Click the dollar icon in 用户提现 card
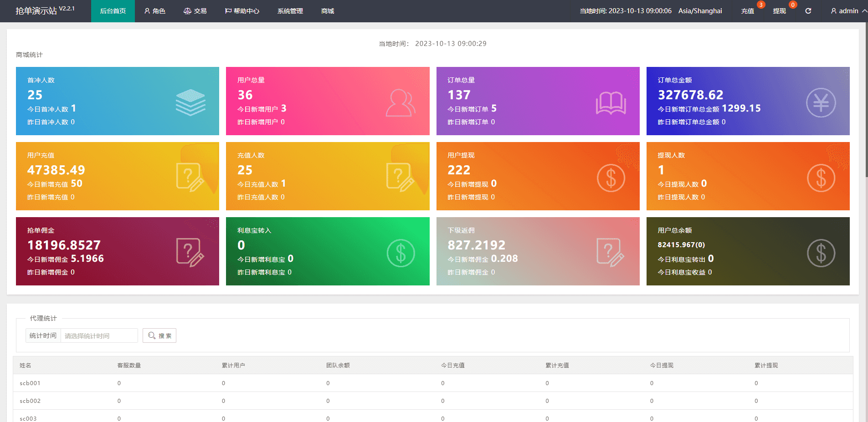This screenshot has width=868, height=422. (x=611, y=178)
